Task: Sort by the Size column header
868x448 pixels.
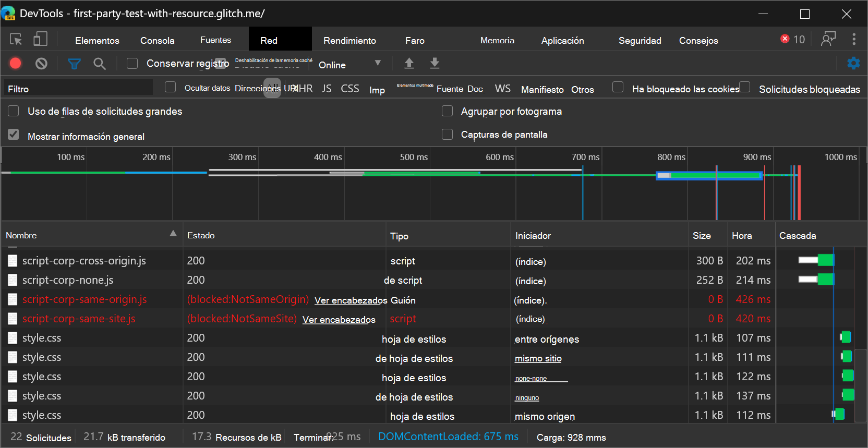Action: coord(708,236)
